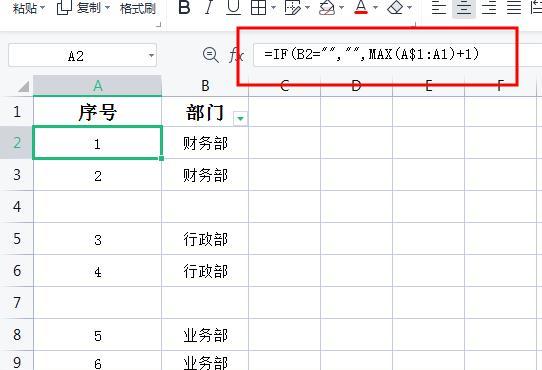The height and width of the screenshot is (370, 542).
Task: Select row 1 header
Action: click(x=17, y=112)
